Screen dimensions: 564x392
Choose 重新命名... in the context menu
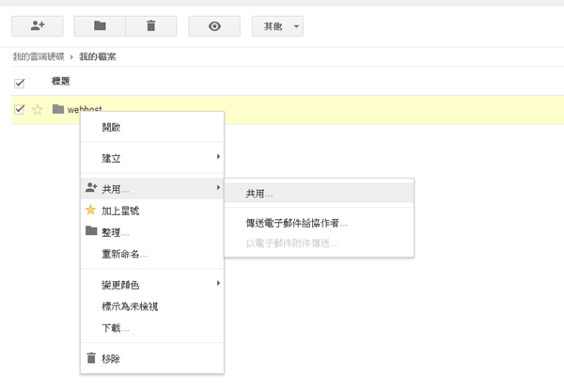(x=124, y=254)
